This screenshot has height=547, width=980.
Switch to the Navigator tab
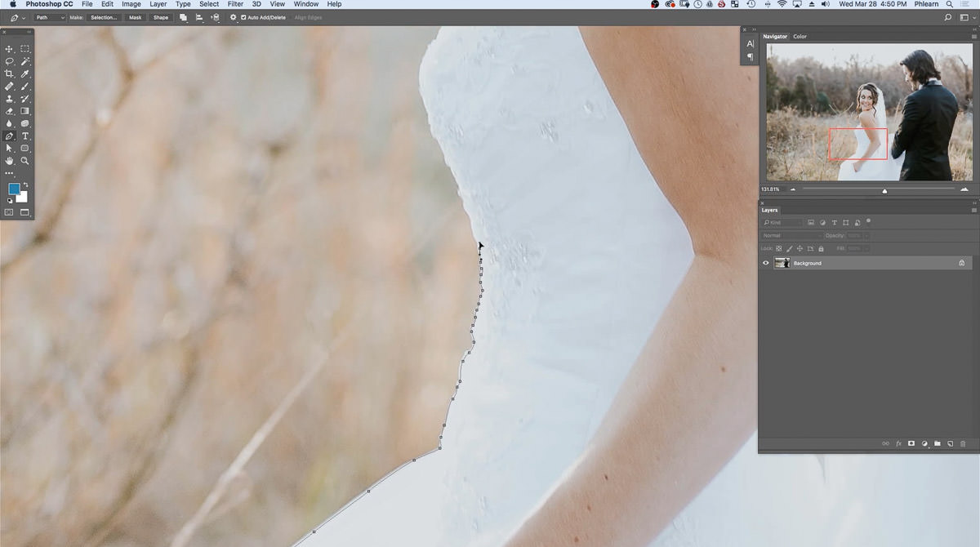pos(775,37)
